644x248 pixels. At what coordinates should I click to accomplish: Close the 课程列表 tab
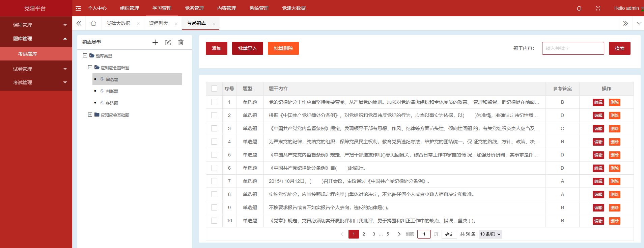[x=176, y=24]
